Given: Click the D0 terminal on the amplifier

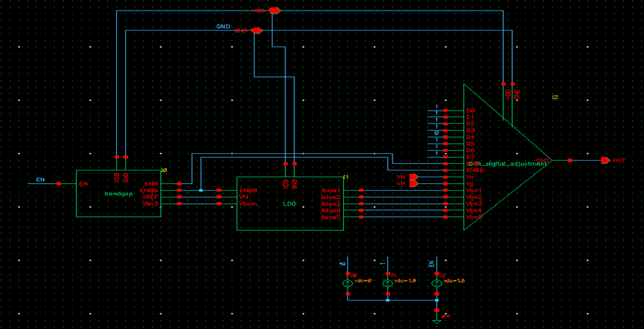Looking at the screenshot, I should click(445, 111).
